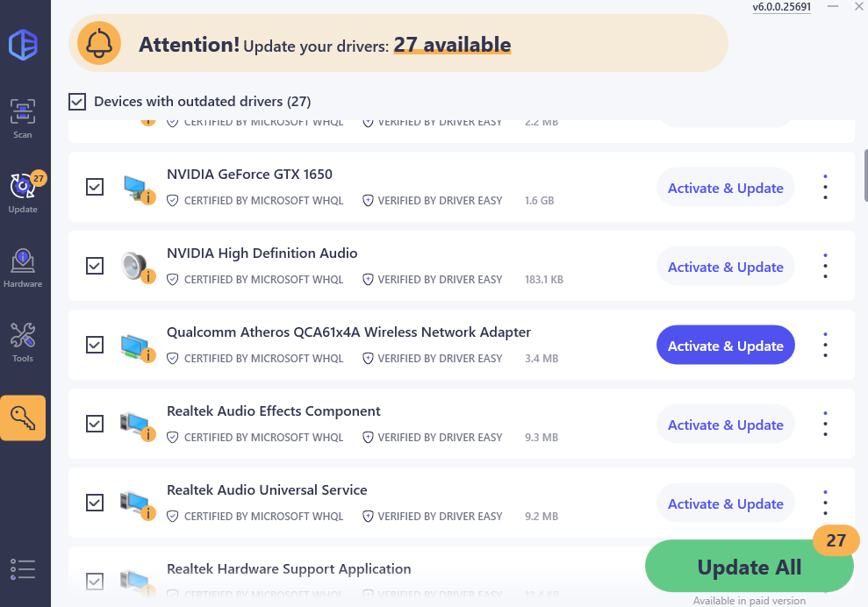Open more options for Realtek Audio Universal Service
Image resolution: width=868 pixels, height=607 pixels.
825,503
